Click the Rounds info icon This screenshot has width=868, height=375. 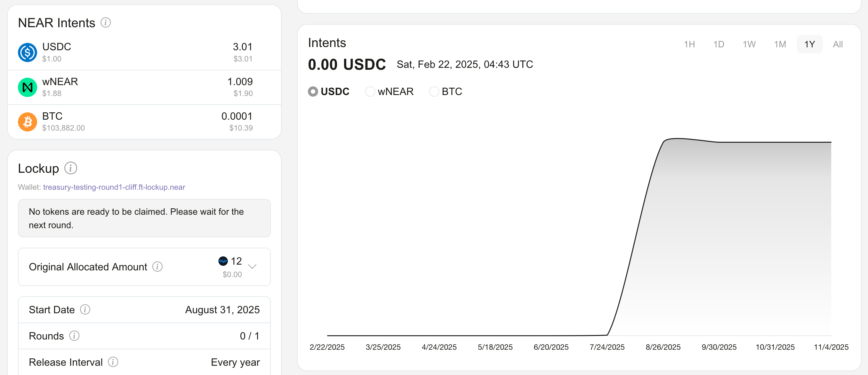click(75, 336)
